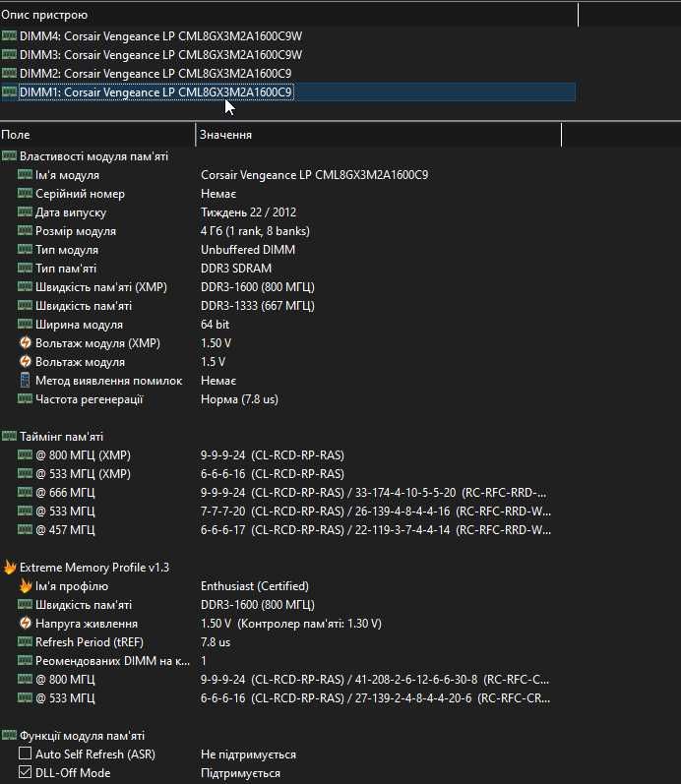This screenshot has width=681, height=784.
Task: Select the DIMM4 memory module icon
Action: point(9,36)
